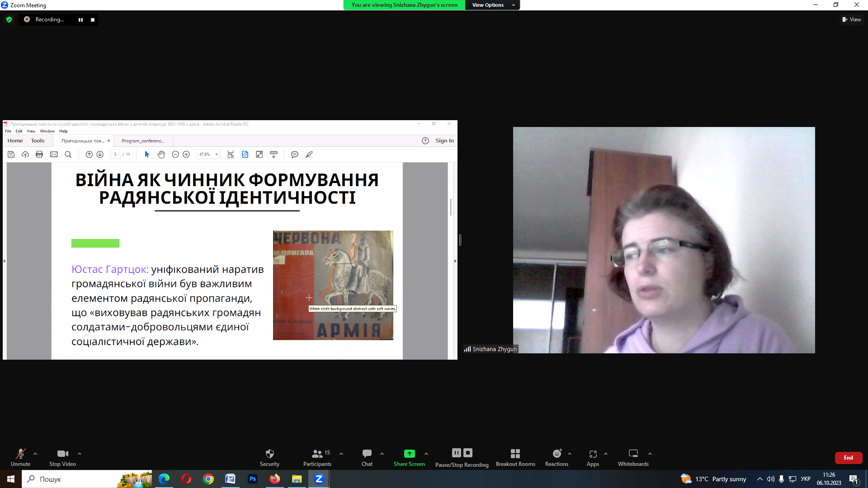
Task: Click the red End meeting button
Action: click(848, 458)
